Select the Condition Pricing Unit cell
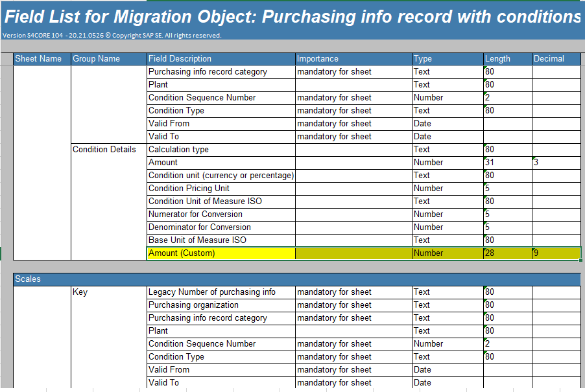Viewport: 585px width, 392px height. coord(221,189)
